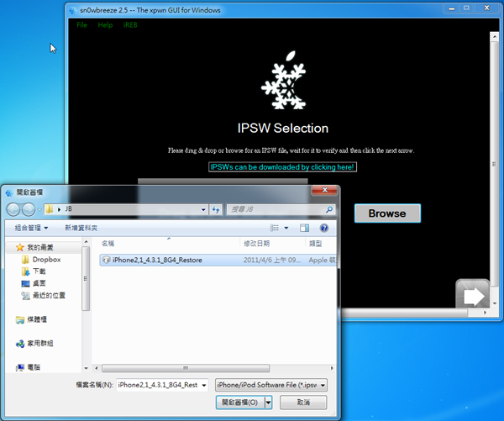
Task: Click the sidebar vertical scrollbar thumb
Action: point(86,278)
